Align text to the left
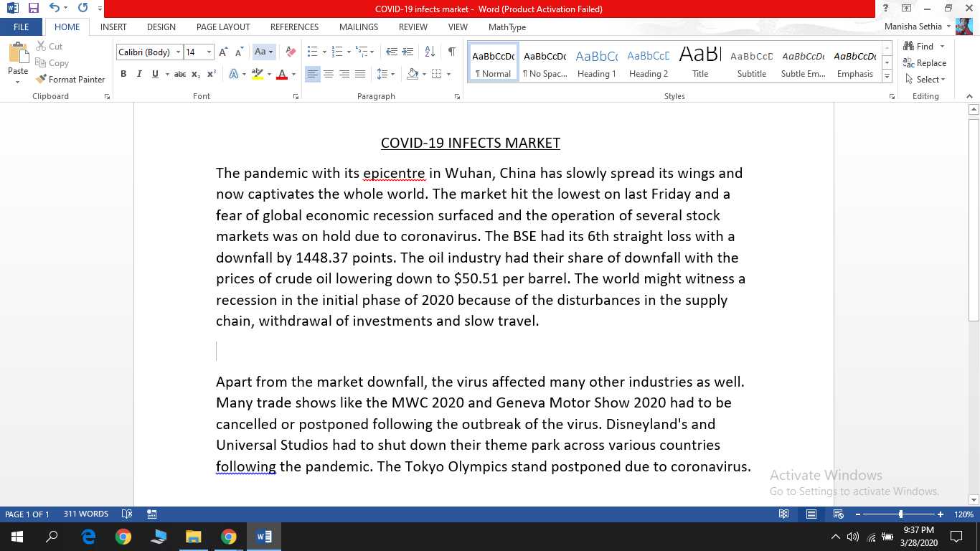This screenshot has height=551, width=980. click(313, 74)
